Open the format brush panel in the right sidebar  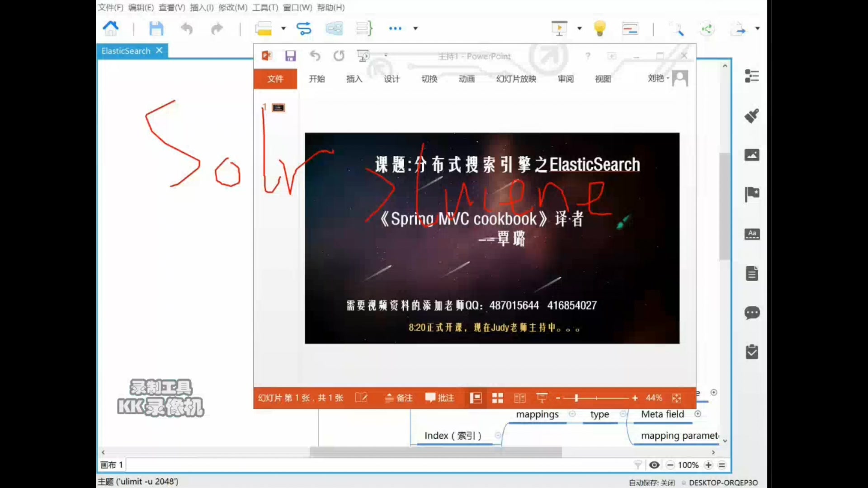(x=752, y=116)
